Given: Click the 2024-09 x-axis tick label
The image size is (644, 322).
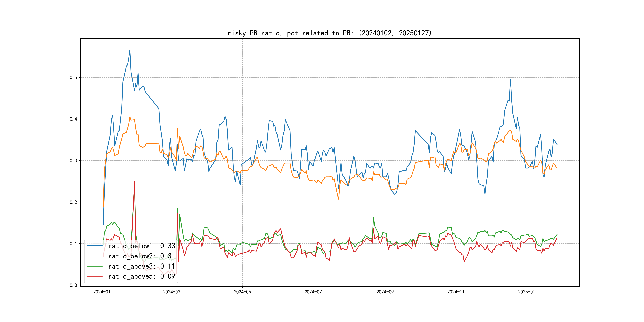Looking at the screenshot, I should 385,292.
